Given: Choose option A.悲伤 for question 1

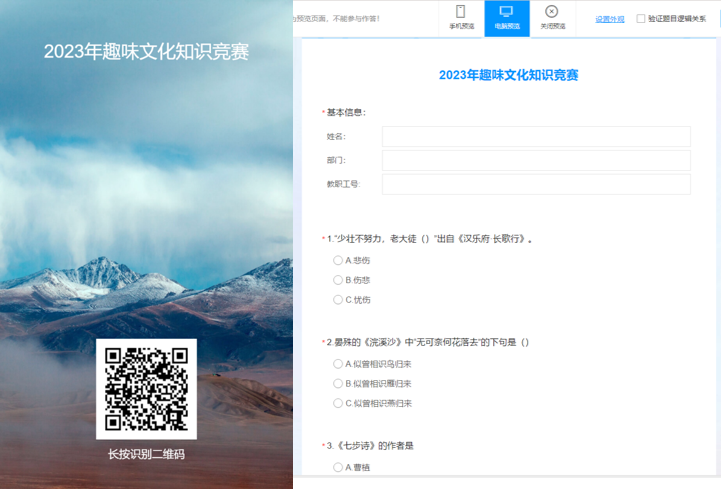Looking at the screenshot, I should coord(338,260).
